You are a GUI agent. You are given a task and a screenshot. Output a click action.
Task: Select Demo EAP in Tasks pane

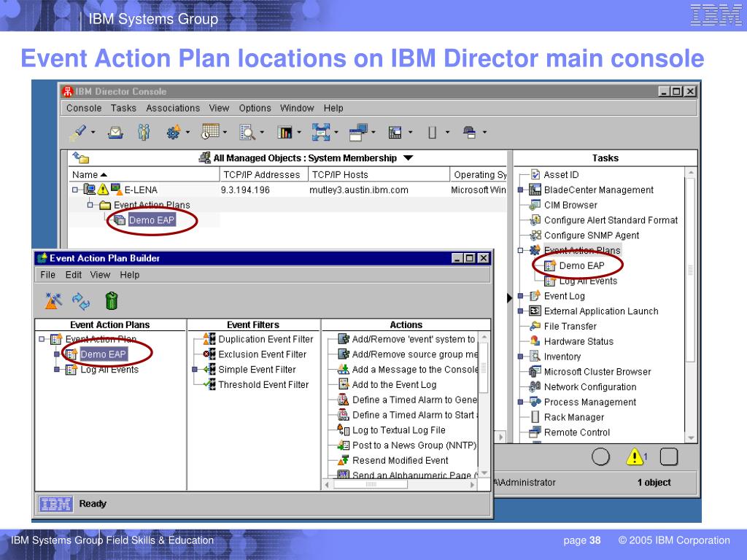581,265
